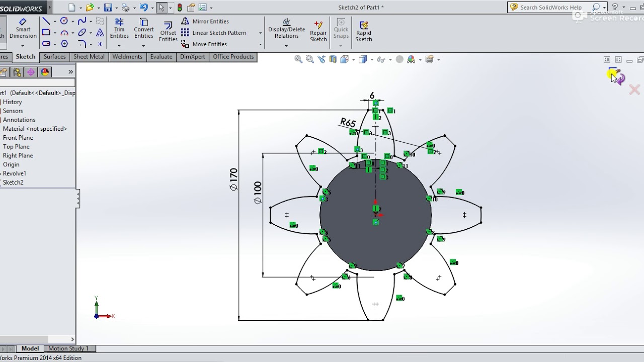Image resolution: width=644 pixels, height=362 pixels.
Task: Confirm the sketch with exit sketch corner icon
Action: (617, 76)
